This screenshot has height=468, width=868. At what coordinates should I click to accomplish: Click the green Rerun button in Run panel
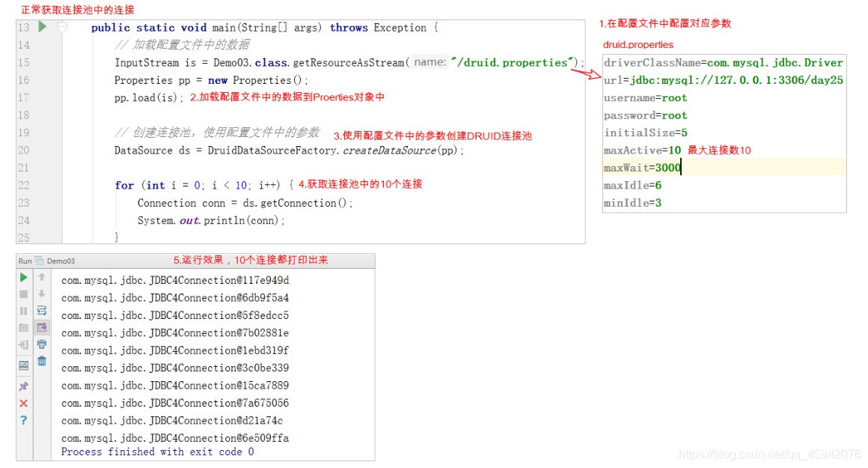23,277
